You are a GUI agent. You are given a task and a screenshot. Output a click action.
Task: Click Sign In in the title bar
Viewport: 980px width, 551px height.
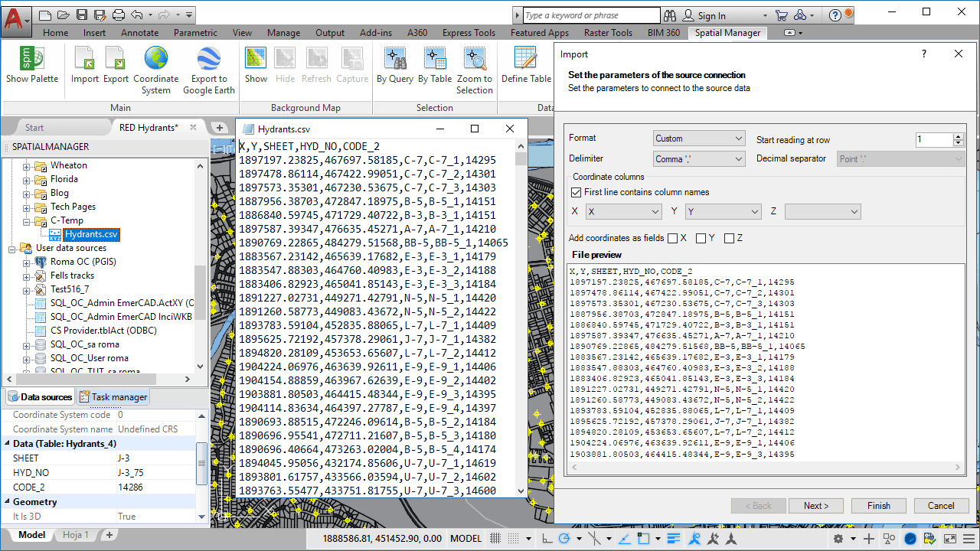(711, 15)
